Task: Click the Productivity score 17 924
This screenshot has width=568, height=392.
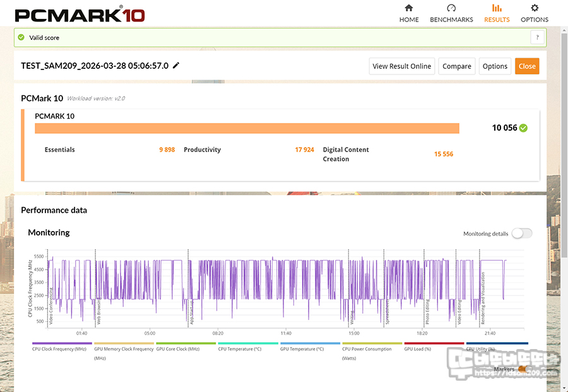Action: coord(304,150)
